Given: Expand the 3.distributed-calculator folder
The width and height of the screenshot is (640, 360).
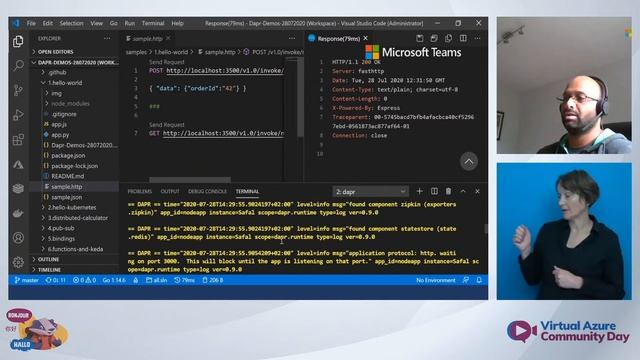Looking at the screenshot, I should pyautogui.click(x=78, y=218).
